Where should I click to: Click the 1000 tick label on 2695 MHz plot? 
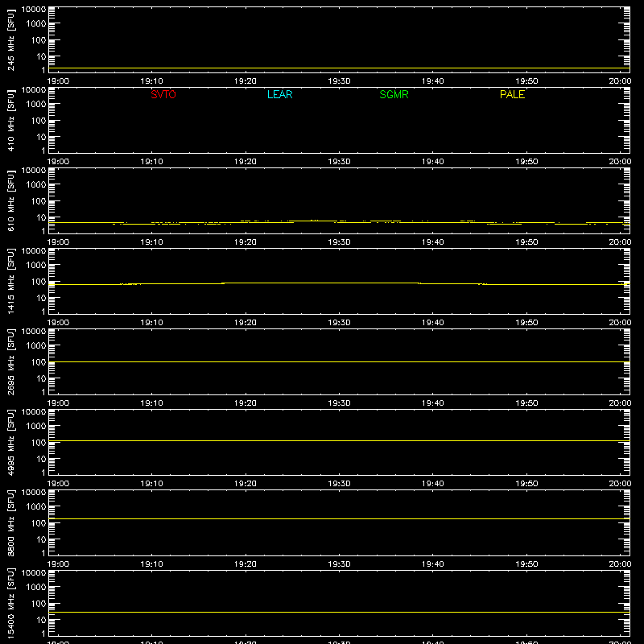(x=36, y=345)
